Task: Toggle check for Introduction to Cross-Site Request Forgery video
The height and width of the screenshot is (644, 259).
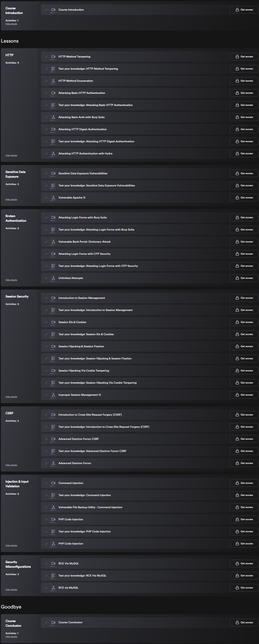Action: pos(46,415)
